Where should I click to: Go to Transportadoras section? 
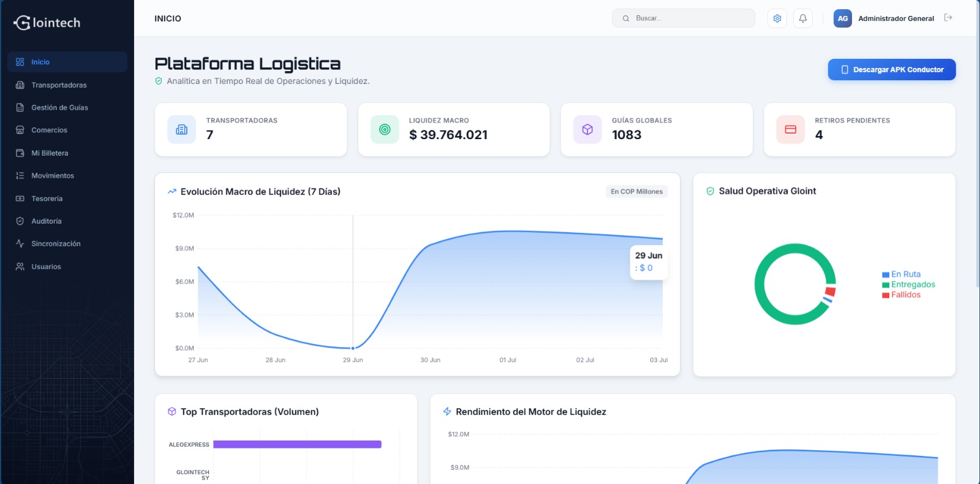(67, 85)
